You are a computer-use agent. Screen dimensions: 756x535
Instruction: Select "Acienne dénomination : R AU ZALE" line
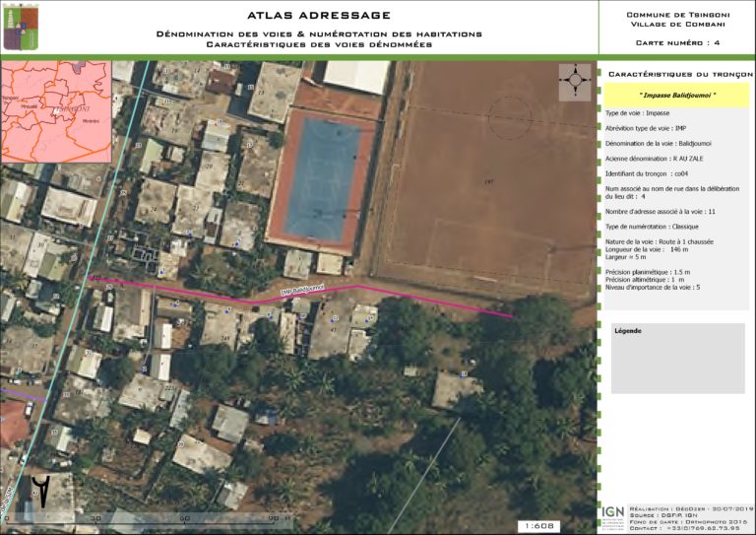(655, 159)
